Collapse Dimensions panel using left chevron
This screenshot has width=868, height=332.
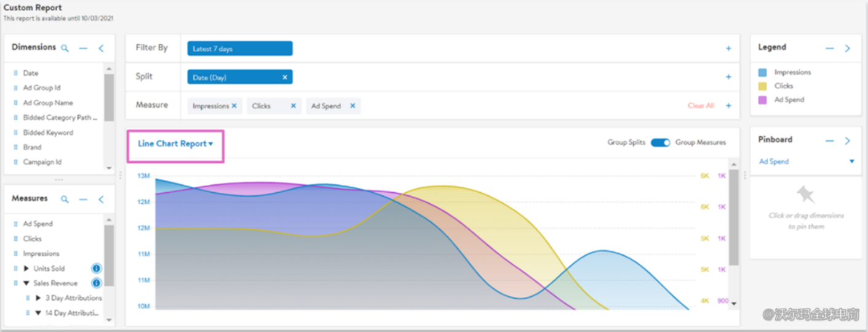point(101,48)
